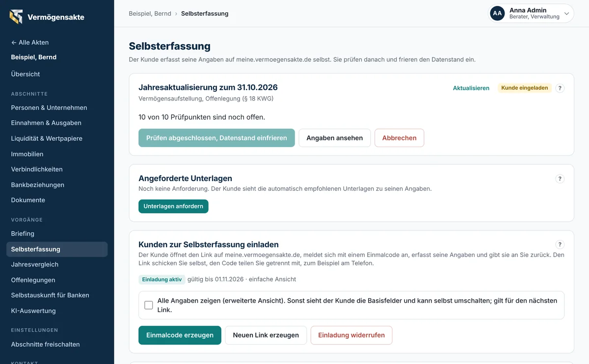Click Jahresaktualisierung zum 31.10.2026 heading

click(x=208, y=88)
